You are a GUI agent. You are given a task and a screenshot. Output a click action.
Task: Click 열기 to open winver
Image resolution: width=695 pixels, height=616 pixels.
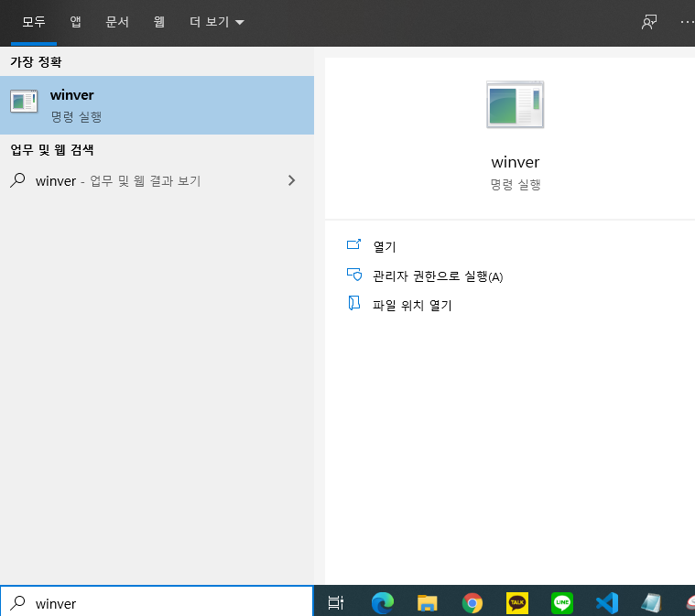point(385,246)
